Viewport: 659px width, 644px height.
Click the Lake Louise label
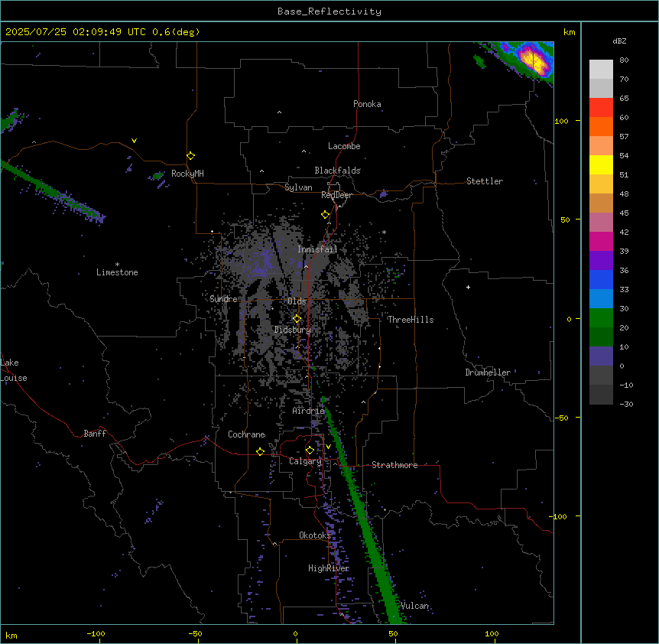[14, 370]
